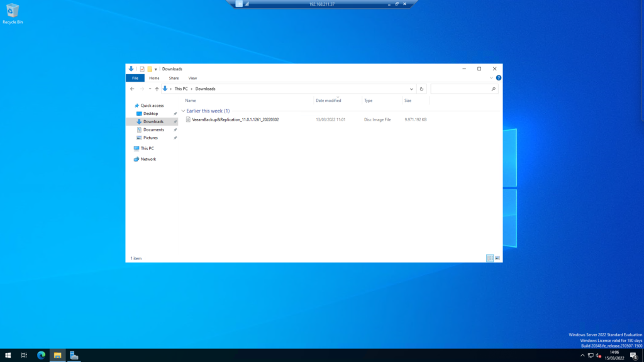This screenshot has width=644, height=362.
Task: Switch to the Home ribbon tab
Action: [x=154, y=78]
